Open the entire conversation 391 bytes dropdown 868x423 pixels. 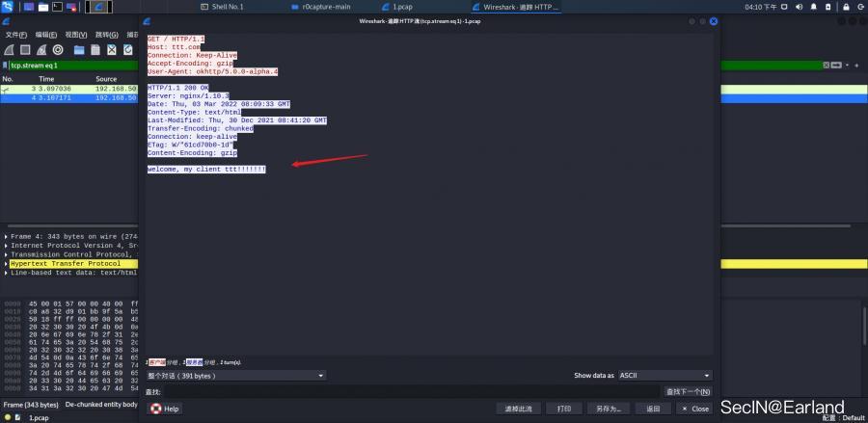235,375
